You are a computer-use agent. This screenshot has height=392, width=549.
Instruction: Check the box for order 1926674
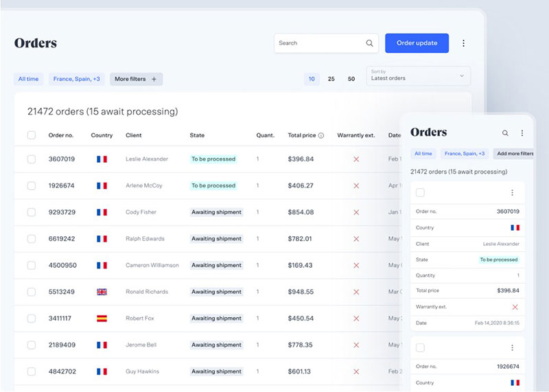pos(32,185)
